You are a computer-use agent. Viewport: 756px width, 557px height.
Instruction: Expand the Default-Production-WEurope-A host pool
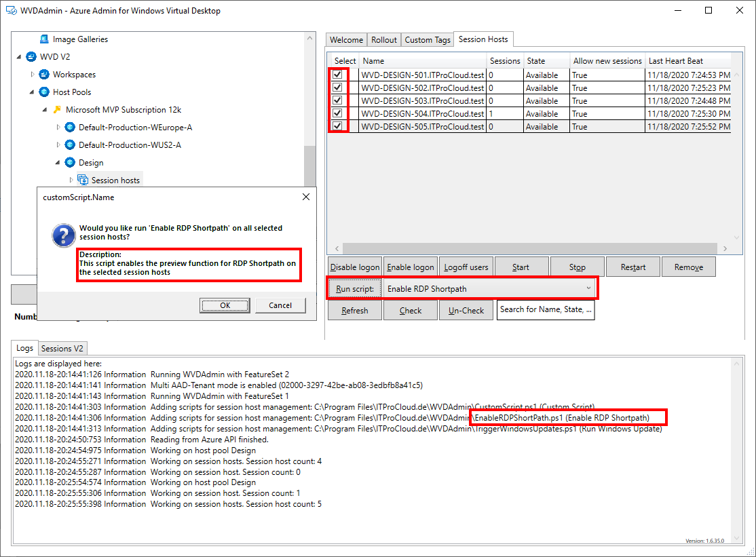pyautogui.click(x=57, y=127)
